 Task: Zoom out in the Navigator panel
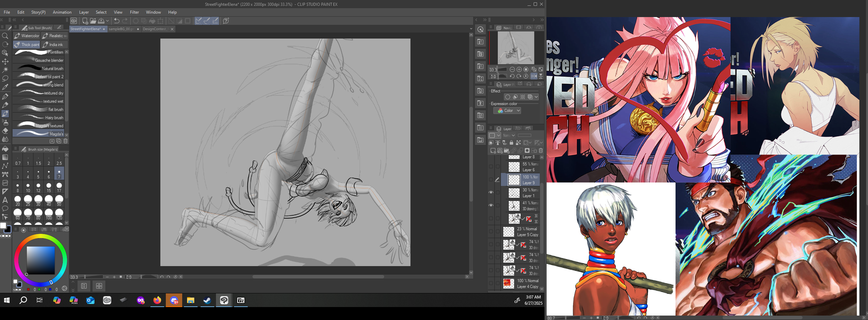pyautogui.click(x=512, y=69)
